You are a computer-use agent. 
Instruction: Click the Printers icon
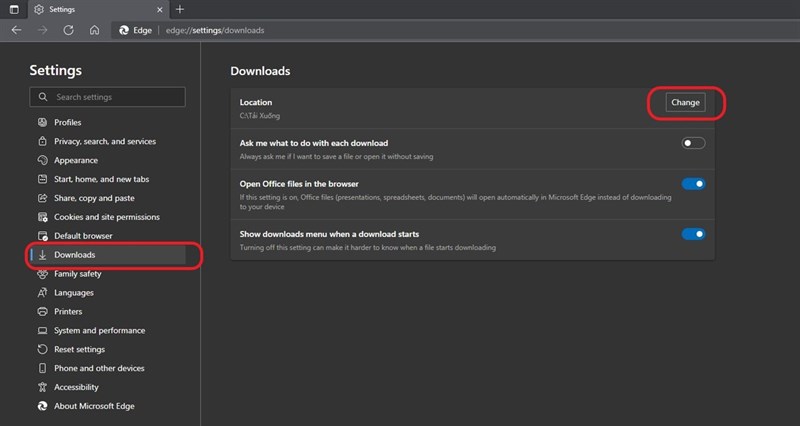42,312
